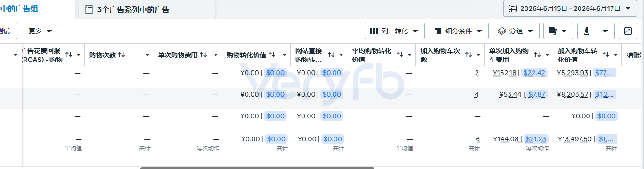
Task: Open the date range picker 2026年6月15日
Action: (x=570, y=8)
